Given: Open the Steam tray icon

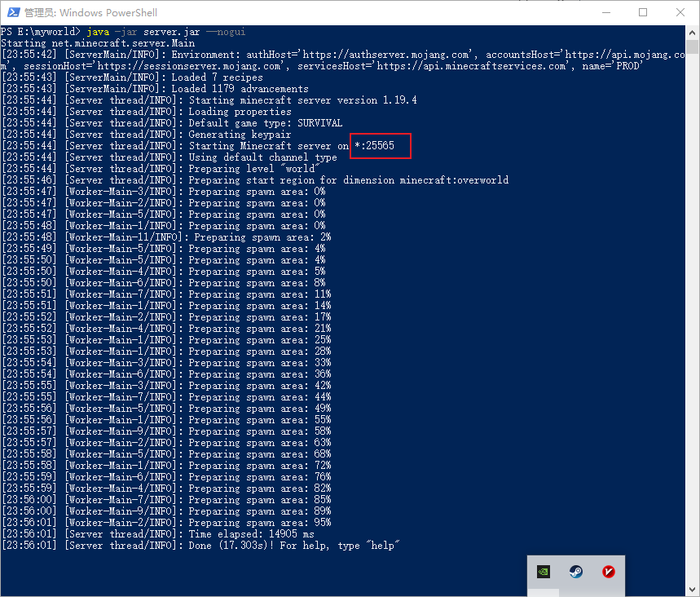Looking at the screenshot, I should point(576,572).
